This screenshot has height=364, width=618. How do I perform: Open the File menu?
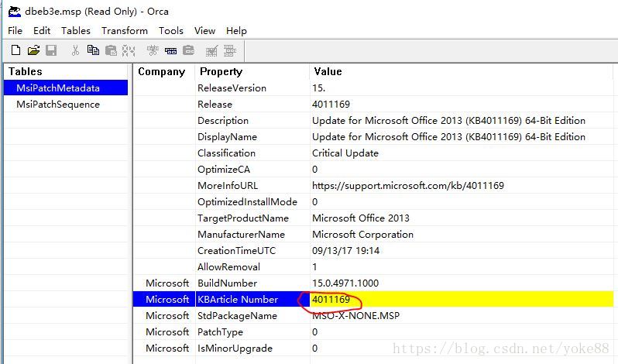click(x=15, y=31)
